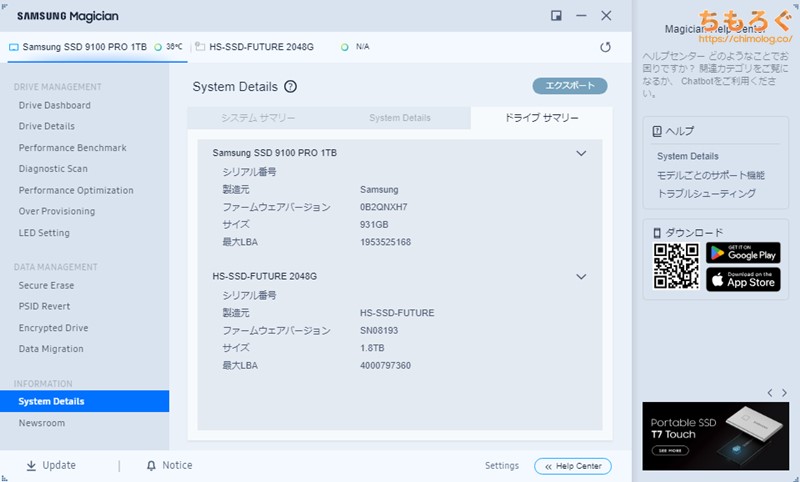Minimize the Samsung Magician window
This screenshot has height=482, width=800.
[581, 16]
